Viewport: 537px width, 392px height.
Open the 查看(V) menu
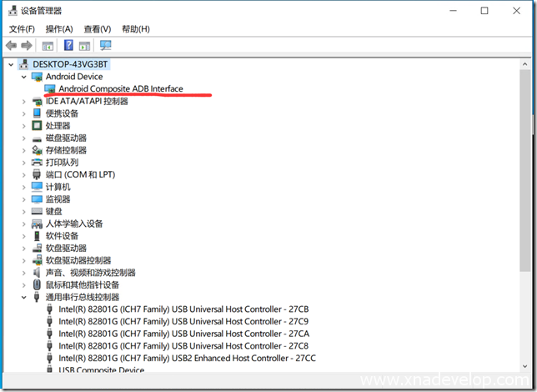click(x=97, y=29)
